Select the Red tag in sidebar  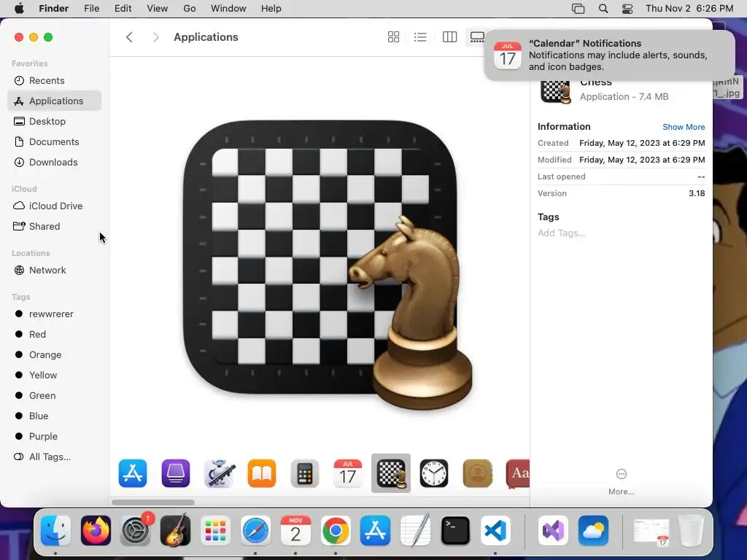(x=54, y=334)
